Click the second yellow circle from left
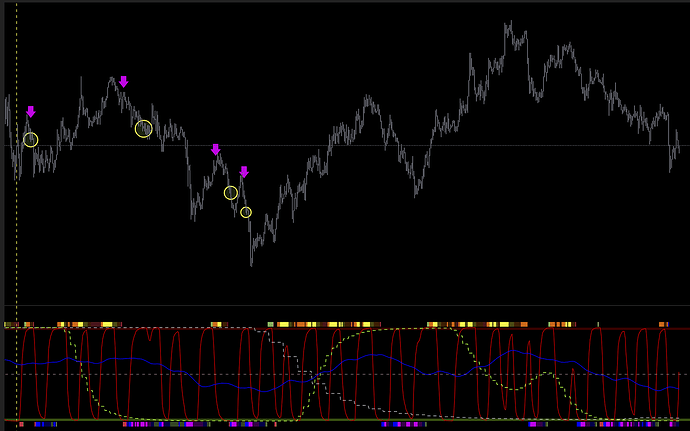This screenshot has height=431, width=690. coord(143,128)
